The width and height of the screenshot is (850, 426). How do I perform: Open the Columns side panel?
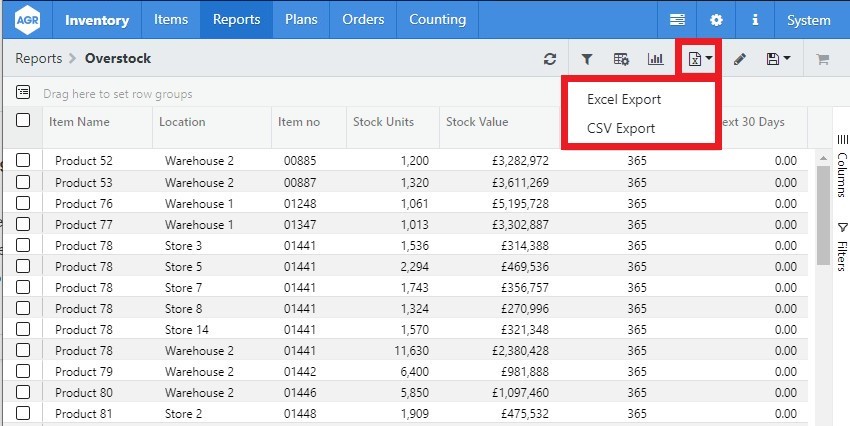(x=842, y=165)
